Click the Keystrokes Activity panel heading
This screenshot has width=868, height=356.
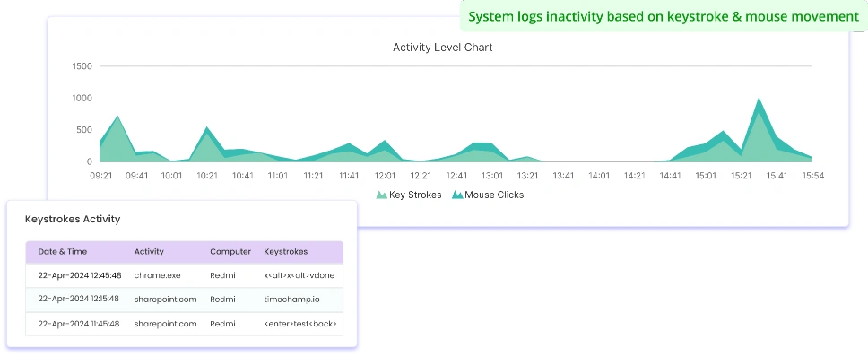click(73, 219)
